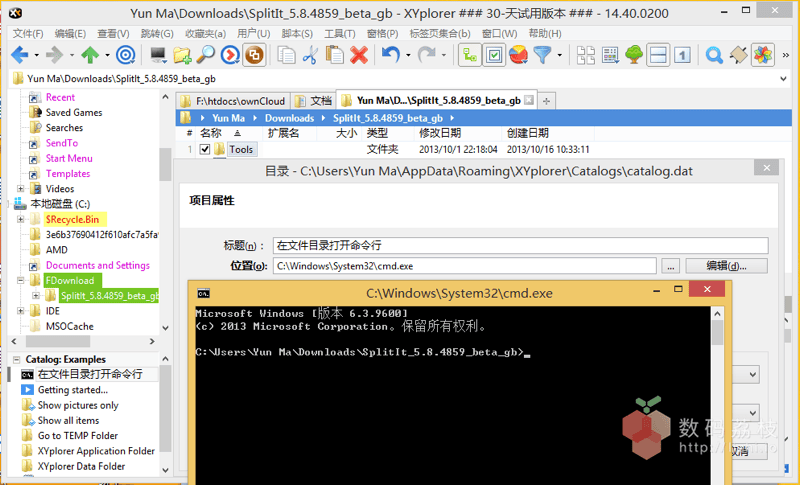The width and height of the screenshot is (800, 485).
Task: Click the Copy toolbar icon
Action: click(286, 55)
